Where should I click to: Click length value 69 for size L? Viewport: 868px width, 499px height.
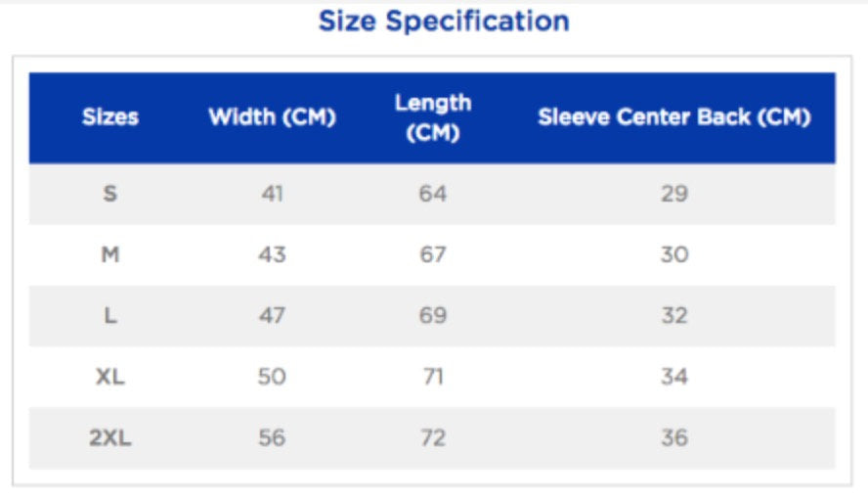point(432,316)
